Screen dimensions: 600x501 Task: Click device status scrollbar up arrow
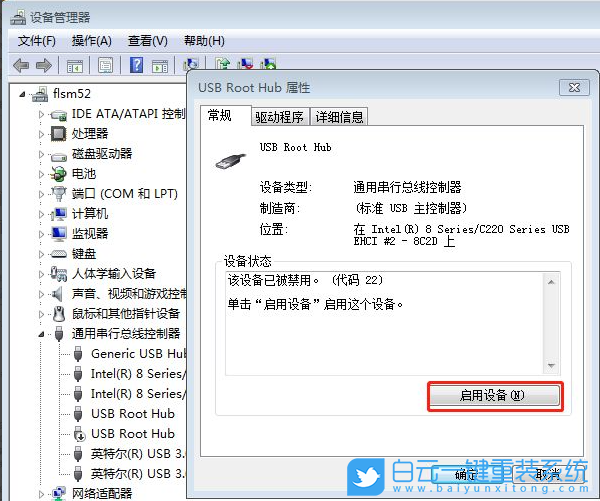(x=551, y=282)
